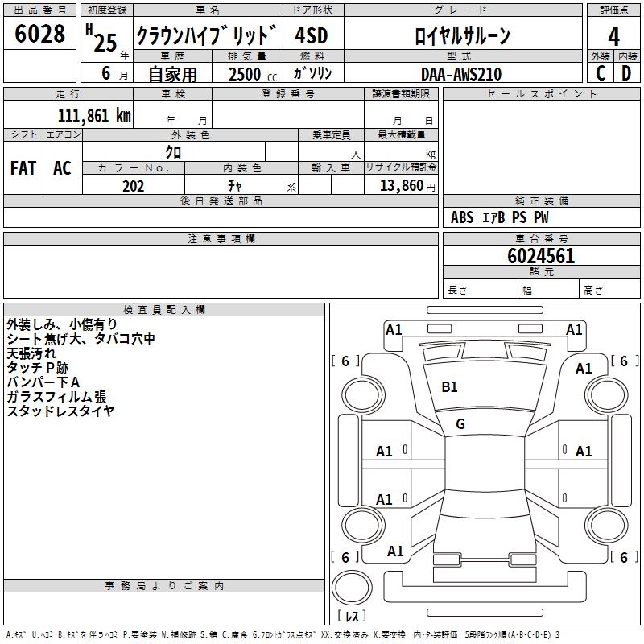The height and width of the screenshot is (644, 644).
Task: Select the recycle deposit 13,860円
Action: point(407,185)
